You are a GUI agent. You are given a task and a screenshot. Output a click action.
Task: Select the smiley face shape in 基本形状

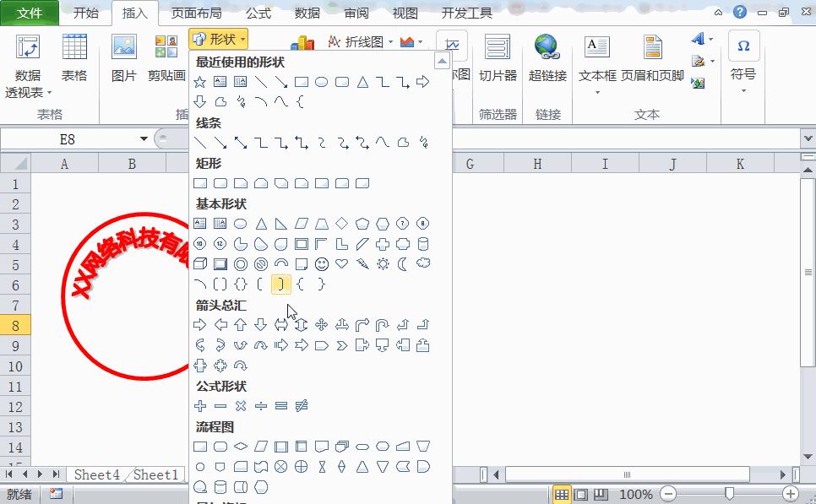[320, 263]
